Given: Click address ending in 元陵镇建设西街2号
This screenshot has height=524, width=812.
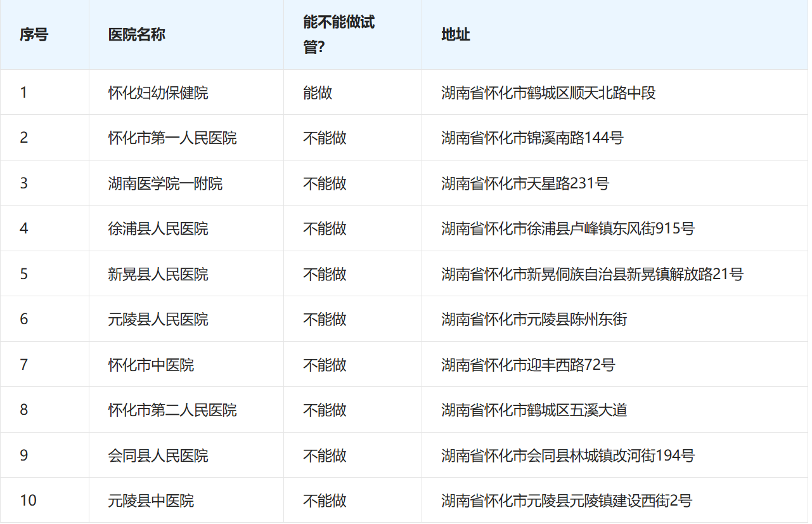Looking at the screenshot, I should point(567,501).
